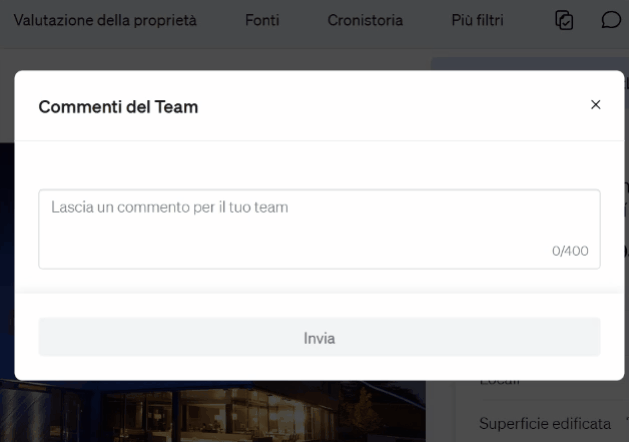Expand the Più filtri options
The image size is (629, 442).
[477, 20]
